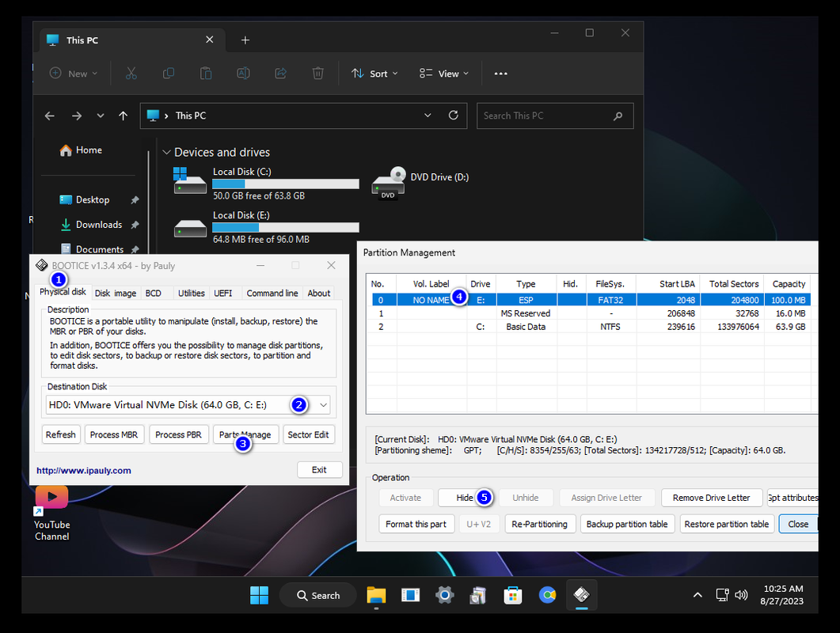Open the YouTube Channel desktop shortcut
This screenshot has height=633, width=840.
click(x=52, y=513)
